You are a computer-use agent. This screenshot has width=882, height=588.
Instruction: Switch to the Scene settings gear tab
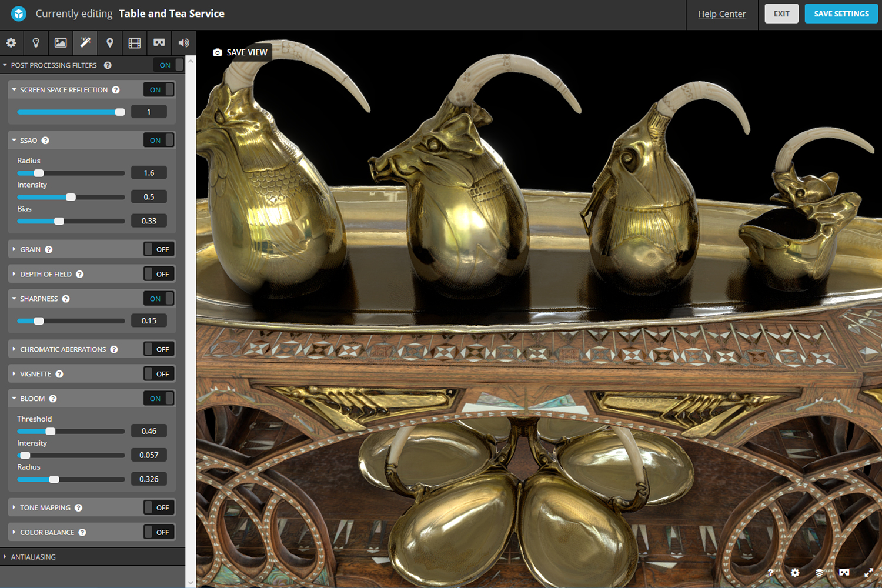click(x=11, y=43)
